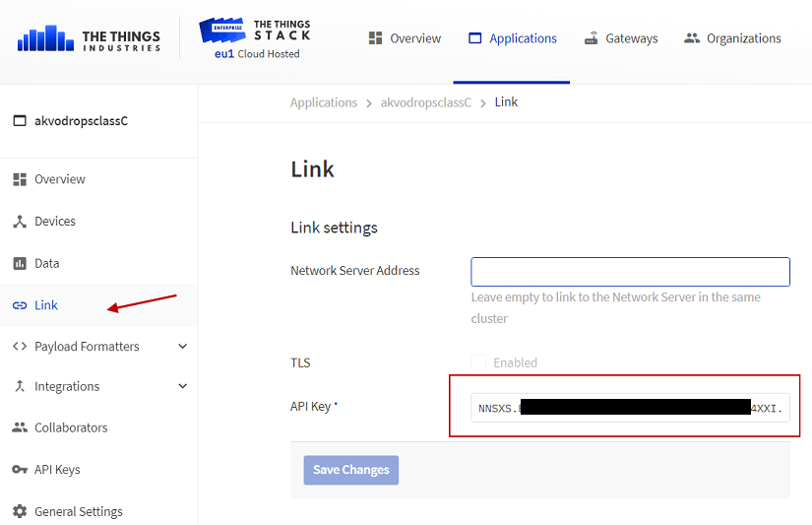Open the Applications tab
Image resolution: width=812 pixels, height=525 pixels.
pos(513,38)
